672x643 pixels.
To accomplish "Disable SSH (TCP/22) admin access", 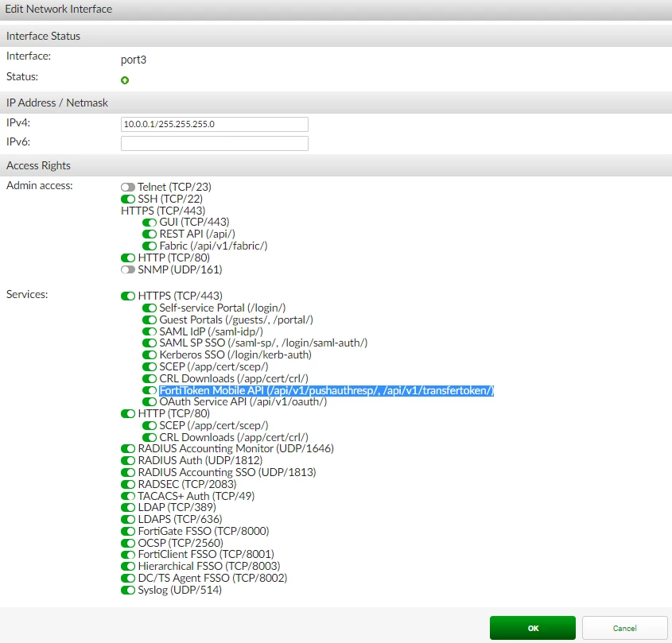I will pos(128,199).
